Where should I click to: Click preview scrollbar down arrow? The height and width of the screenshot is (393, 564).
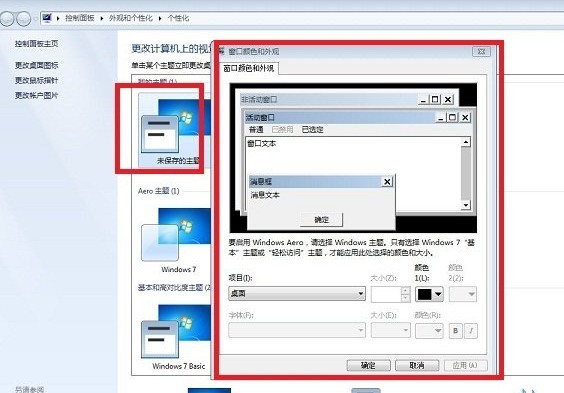466,205
